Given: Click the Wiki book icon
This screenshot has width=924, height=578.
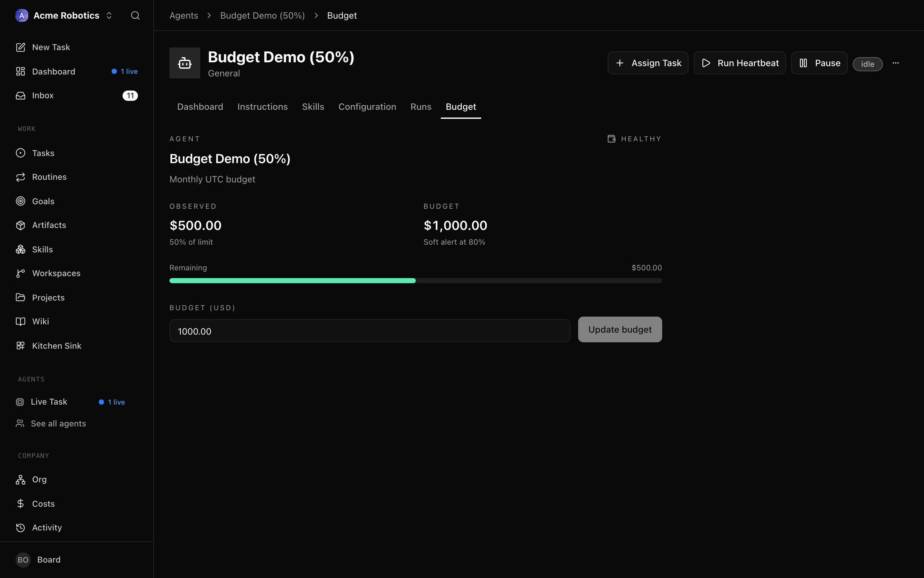Looking at the screenshot, I should point(21,321).
